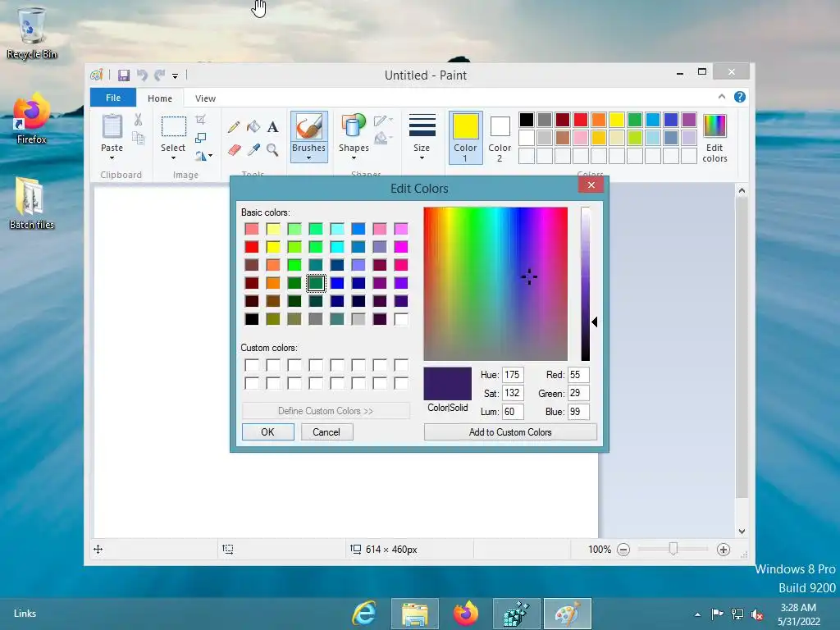Collapse the ribbon with the chevron

click(722, 97)
